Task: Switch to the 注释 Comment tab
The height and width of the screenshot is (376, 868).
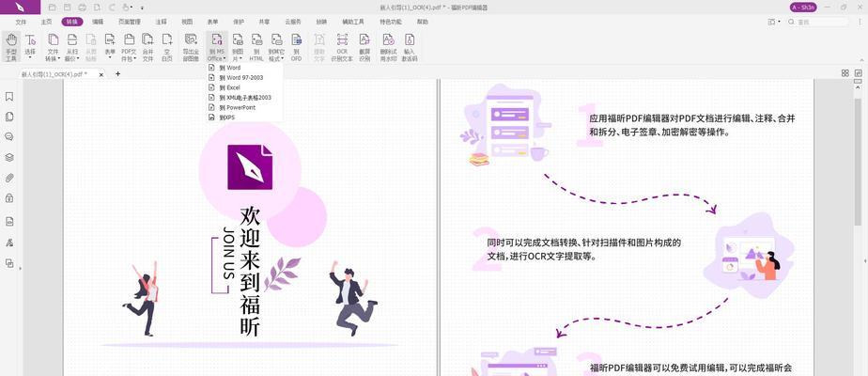Action: coord(161,22)
